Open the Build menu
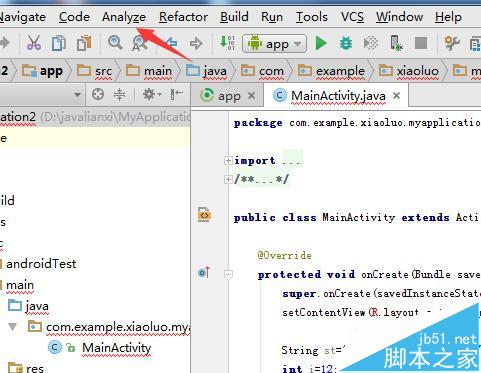Screen dimensions: 481x373 point(234,17)
